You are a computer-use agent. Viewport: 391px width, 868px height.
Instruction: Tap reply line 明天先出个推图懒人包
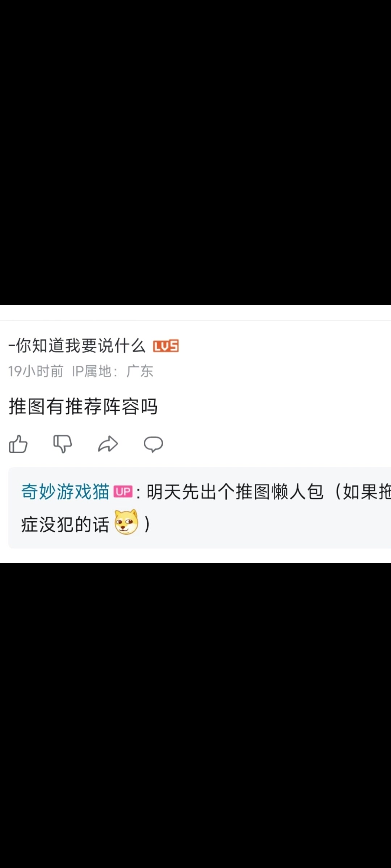[x=235, y=492]
